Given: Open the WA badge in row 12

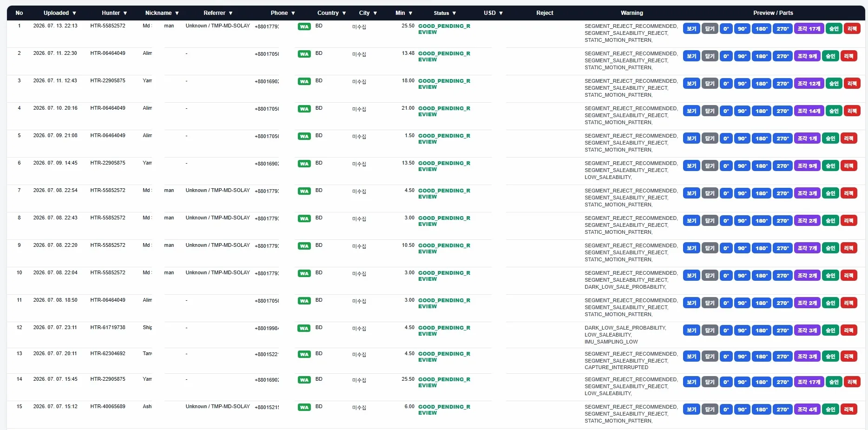Looking at the screenshot, I should [304, 328].
